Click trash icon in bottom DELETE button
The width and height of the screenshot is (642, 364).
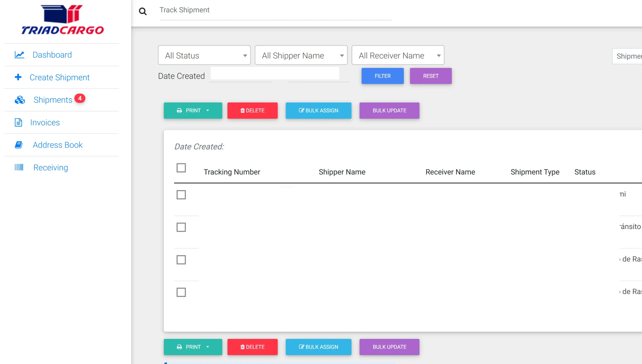coord(243,347)
